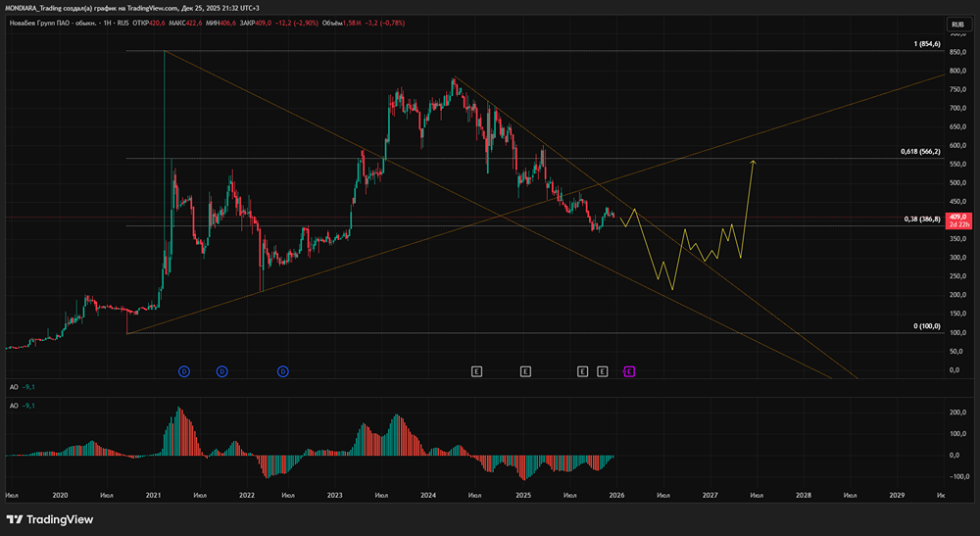980x536 pixels.
Task: Select the lower AO indicator label
Action: pos(15,405)
